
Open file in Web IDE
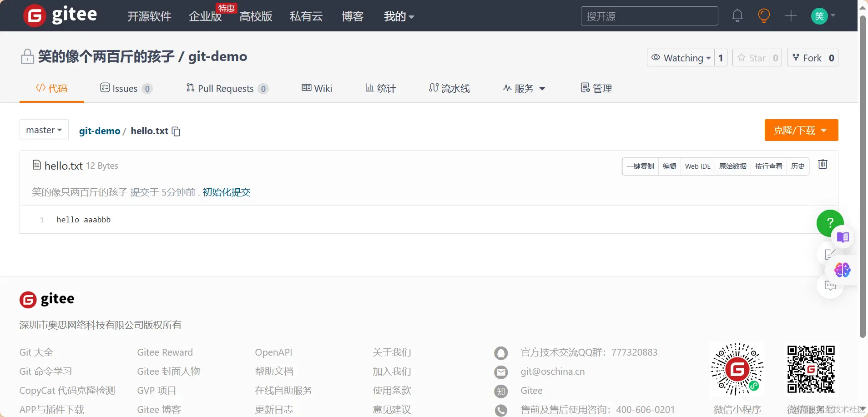tap(697, 166)
